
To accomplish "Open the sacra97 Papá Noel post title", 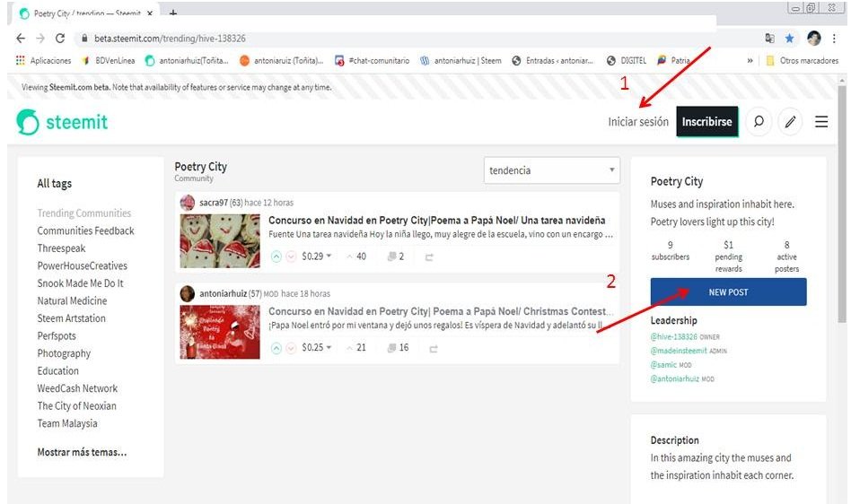I will click(x=437, y=221).
